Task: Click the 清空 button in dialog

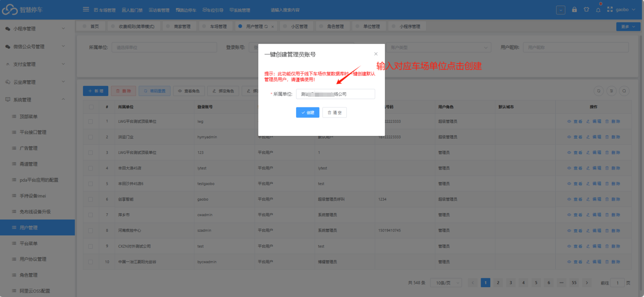Action: 335,113
